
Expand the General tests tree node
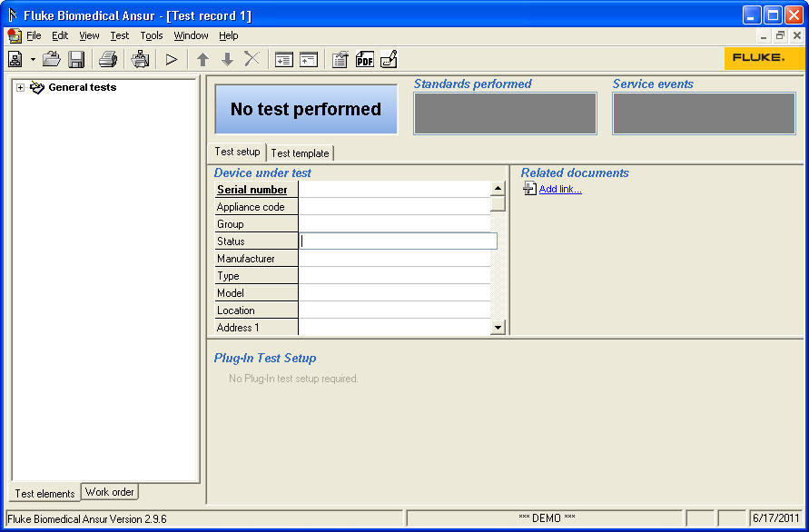click(20, 87)
